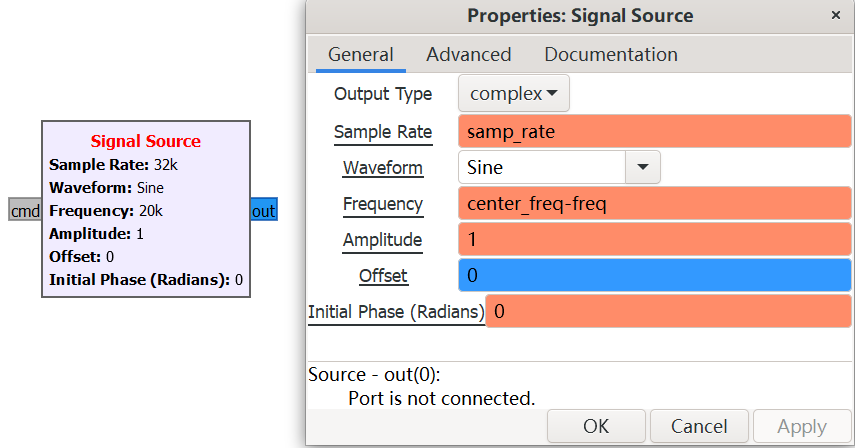Click the Waveform parameter label
Viewport: 855px width, 448px height.
(x=383, y=168)
